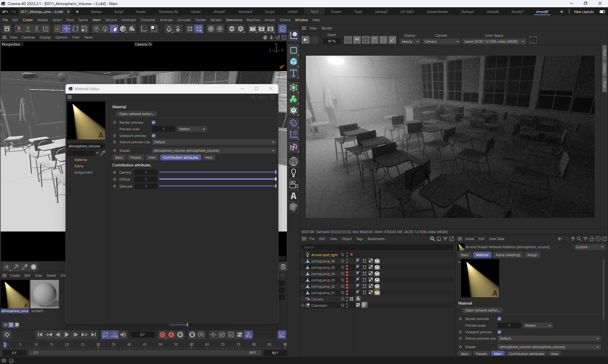Open the Color Space dropdown
This screenshot has width=608, height=364.
coord(494,41)
